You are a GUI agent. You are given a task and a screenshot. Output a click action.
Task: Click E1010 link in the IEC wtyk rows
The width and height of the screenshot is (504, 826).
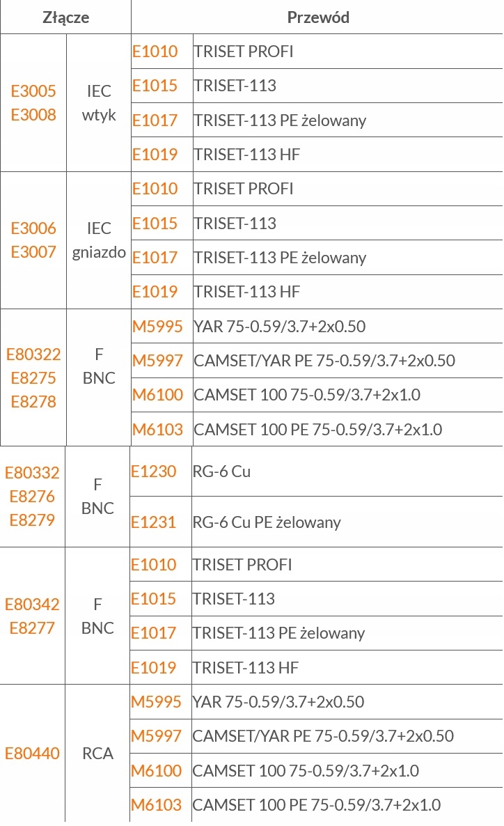[155, 52]
